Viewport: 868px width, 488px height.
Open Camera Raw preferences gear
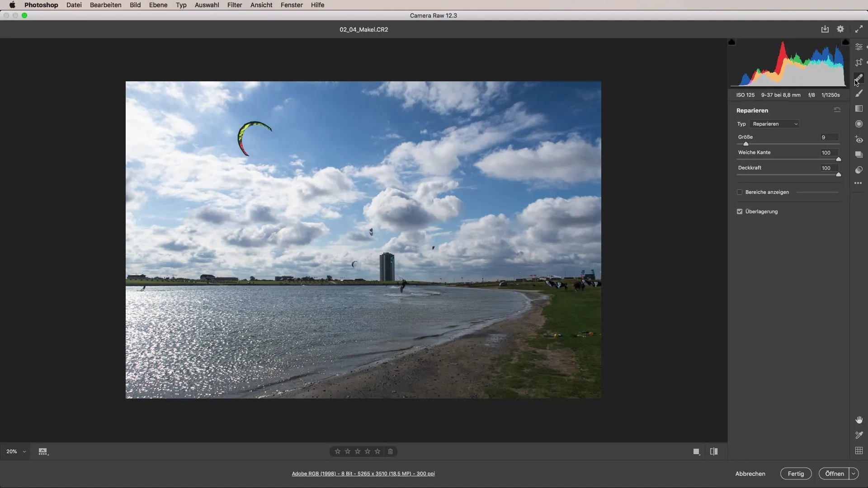click(840, 29)
